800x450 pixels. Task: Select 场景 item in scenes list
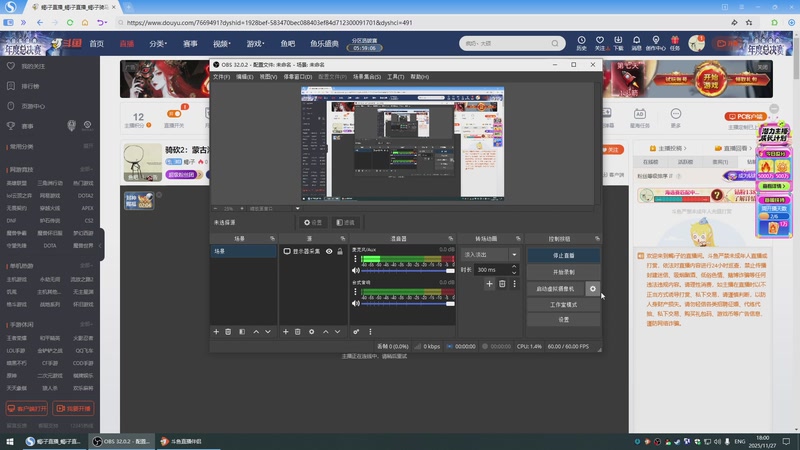coord(243,251)
